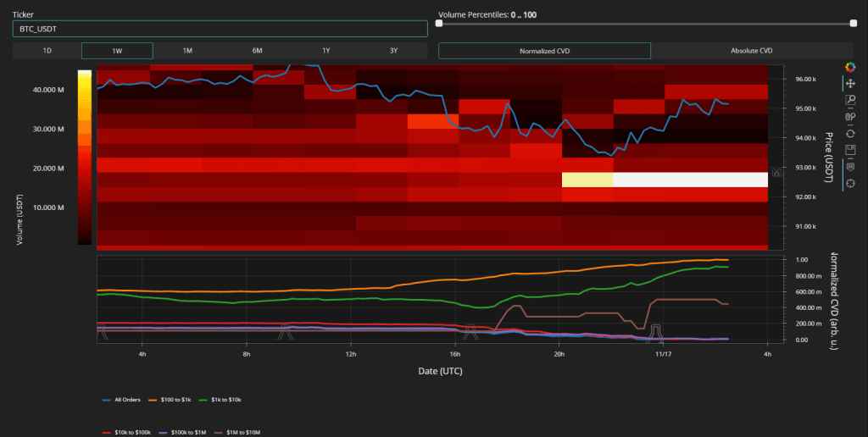Select the 1D timeframe
868x437 pixels.
(47, 51)
